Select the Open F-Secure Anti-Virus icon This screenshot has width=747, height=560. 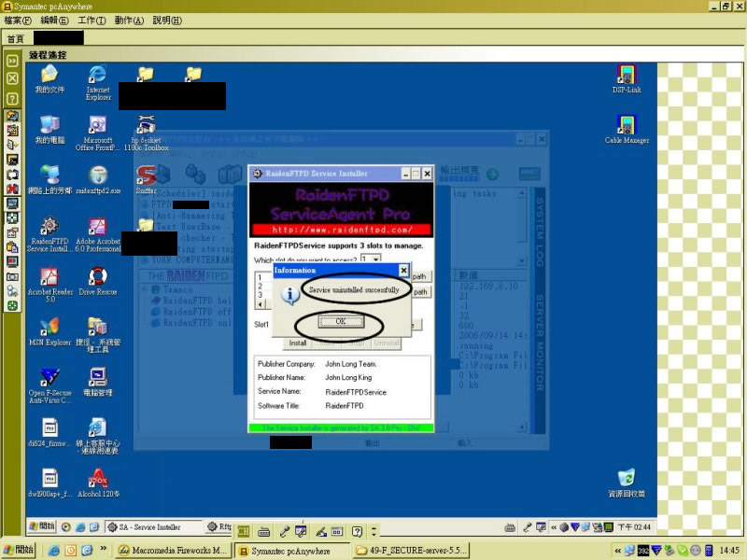pos(49,385)
